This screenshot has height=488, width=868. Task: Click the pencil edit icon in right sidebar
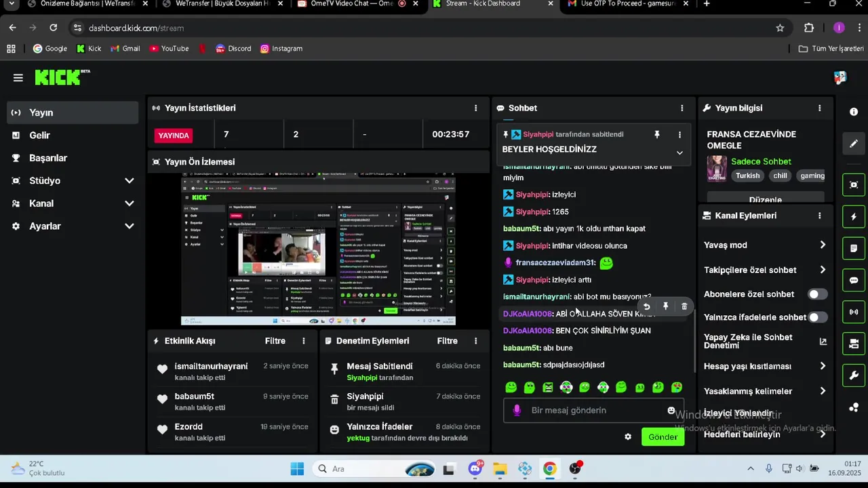click(x=854, y=143)
